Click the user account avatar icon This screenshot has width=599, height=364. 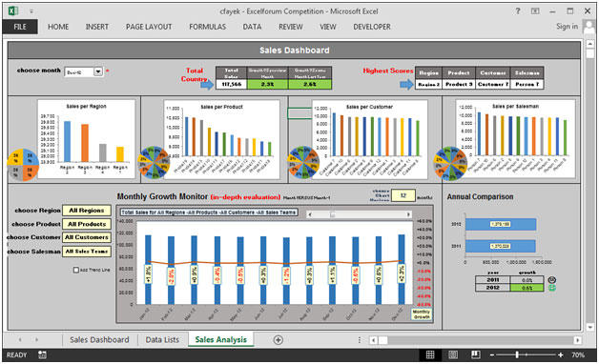click(589, 27)
